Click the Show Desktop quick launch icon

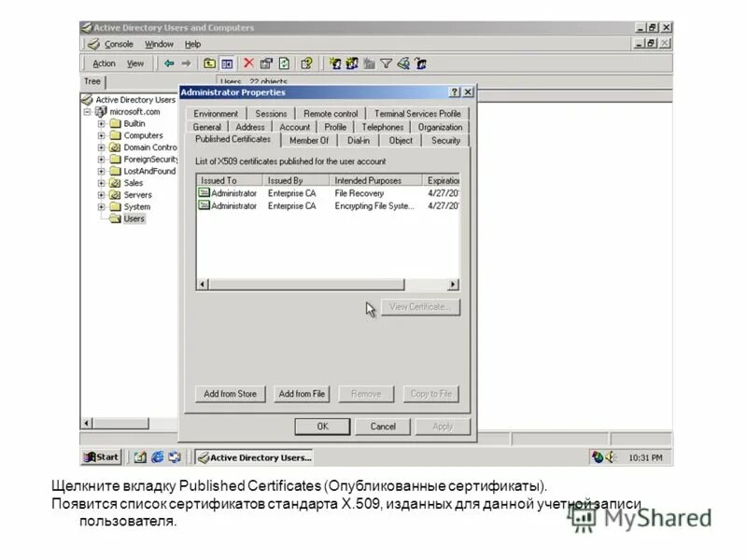140,457
